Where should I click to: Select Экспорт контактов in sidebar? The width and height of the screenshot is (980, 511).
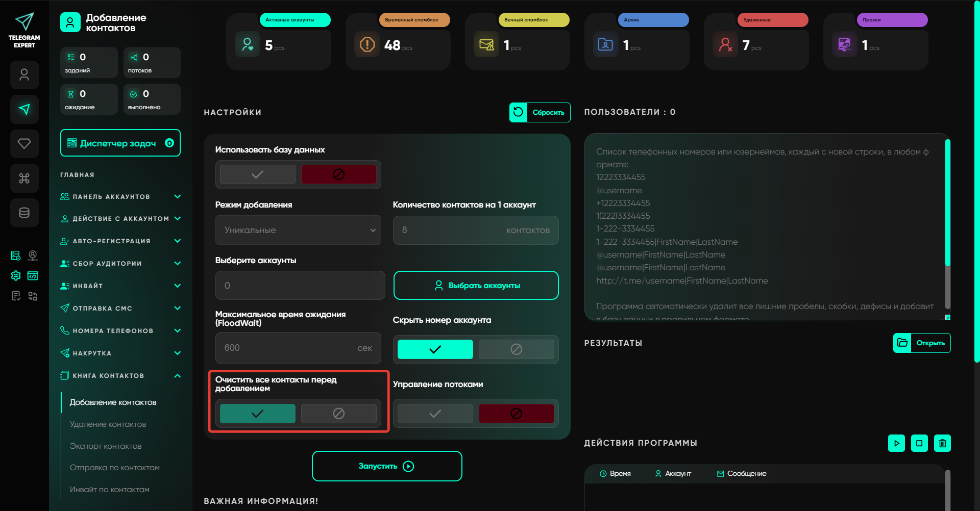[106, 446]
